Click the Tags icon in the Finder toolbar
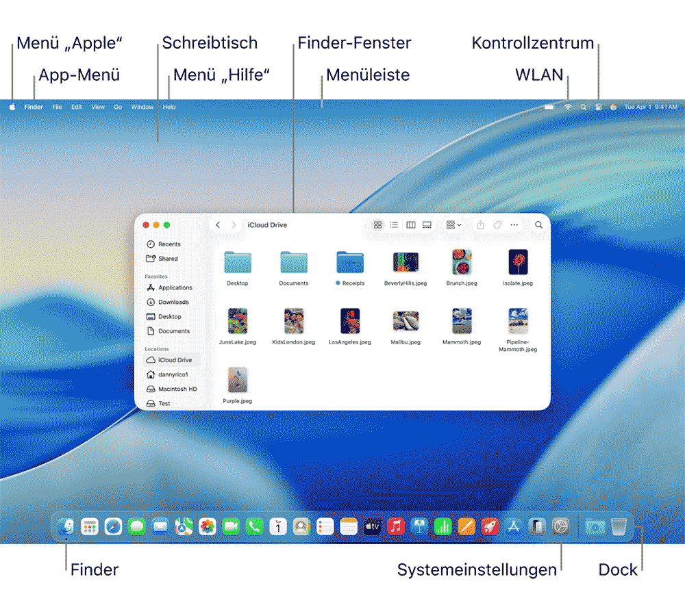 point(497,224)
